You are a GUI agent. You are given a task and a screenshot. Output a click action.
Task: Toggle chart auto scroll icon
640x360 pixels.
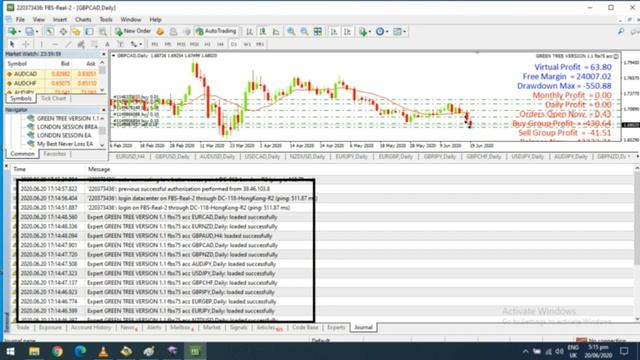334,31
